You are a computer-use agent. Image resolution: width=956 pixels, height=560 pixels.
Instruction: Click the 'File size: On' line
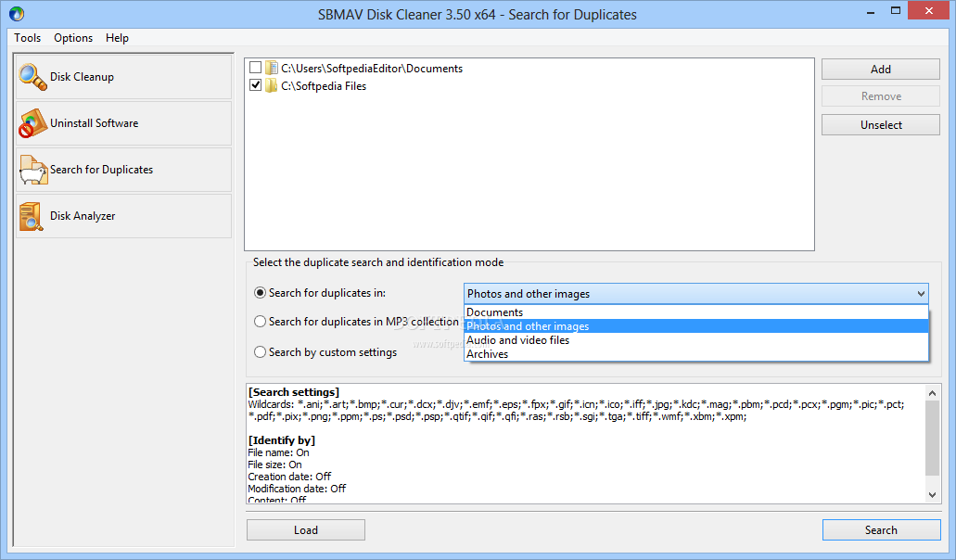coord(275,465)
